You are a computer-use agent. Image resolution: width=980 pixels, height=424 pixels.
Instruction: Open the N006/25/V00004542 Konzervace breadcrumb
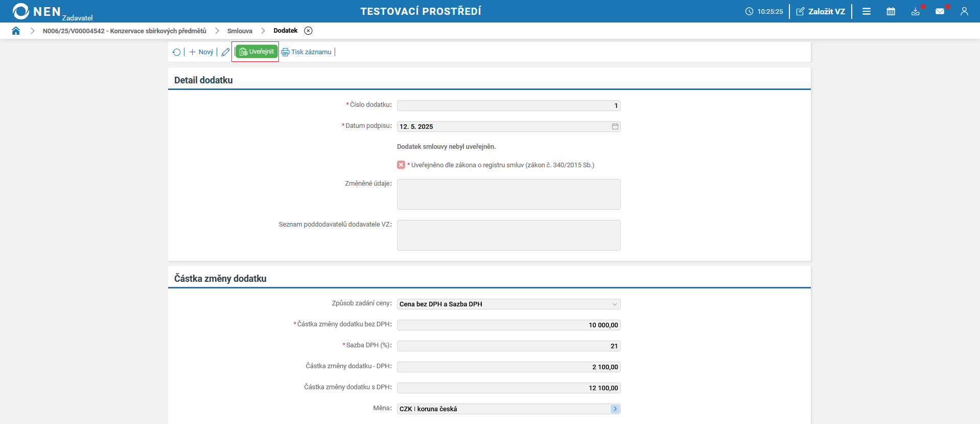click(x=124, y=31)
